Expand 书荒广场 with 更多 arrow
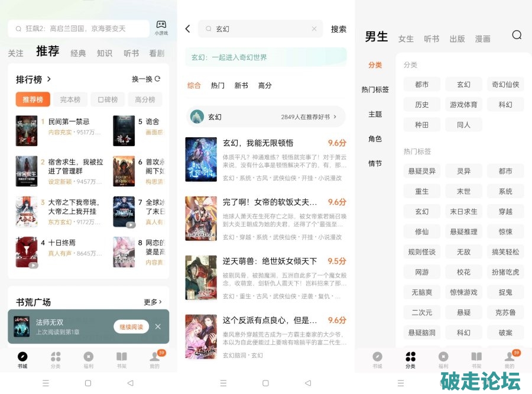 pyautogui.click(x=153, y=302)
